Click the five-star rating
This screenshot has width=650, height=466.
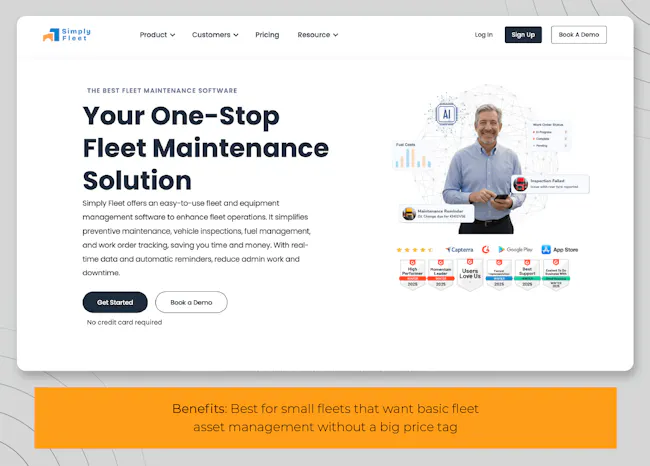coord(415,250)
